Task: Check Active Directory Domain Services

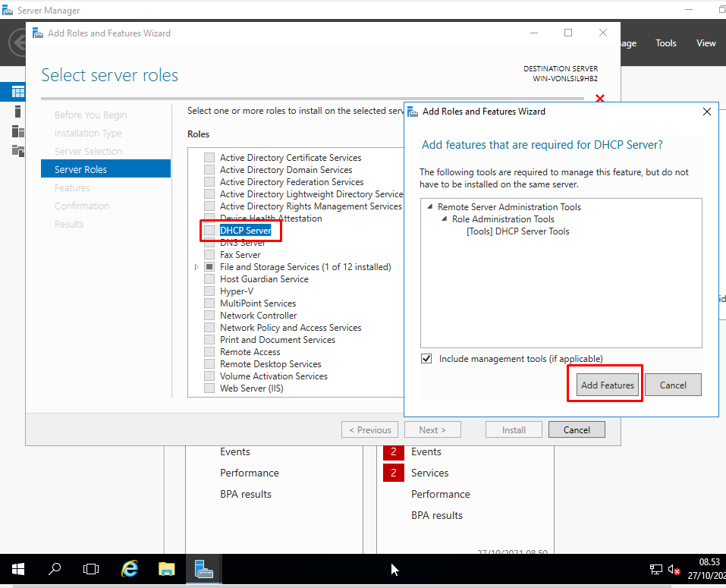Action: 209,169
